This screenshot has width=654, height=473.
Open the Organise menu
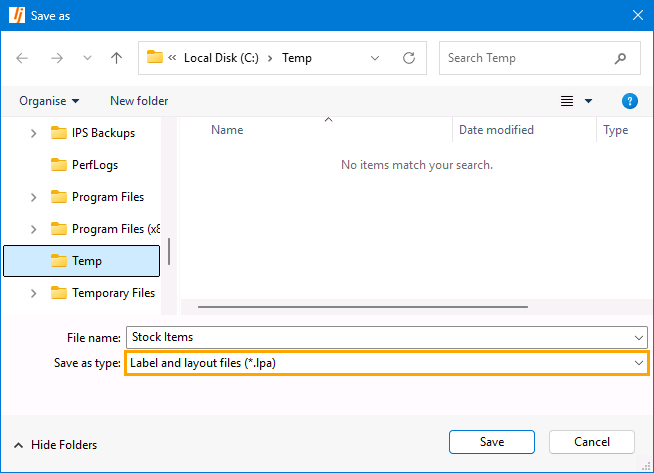[49, 101]
